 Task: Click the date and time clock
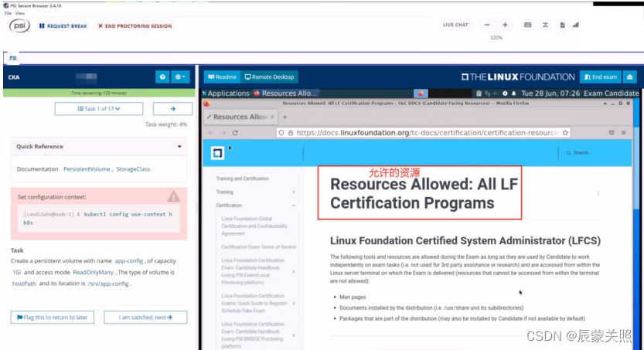coord(550,93)
